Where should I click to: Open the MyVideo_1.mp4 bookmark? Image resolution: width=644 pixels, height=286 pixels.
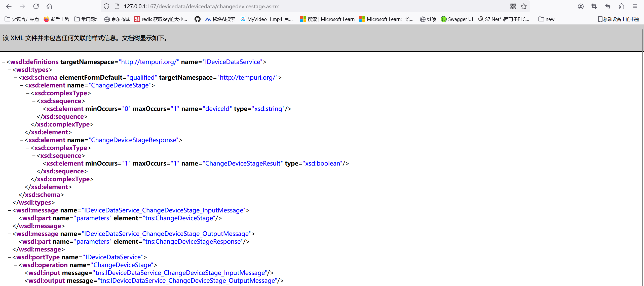pos(267,19)
